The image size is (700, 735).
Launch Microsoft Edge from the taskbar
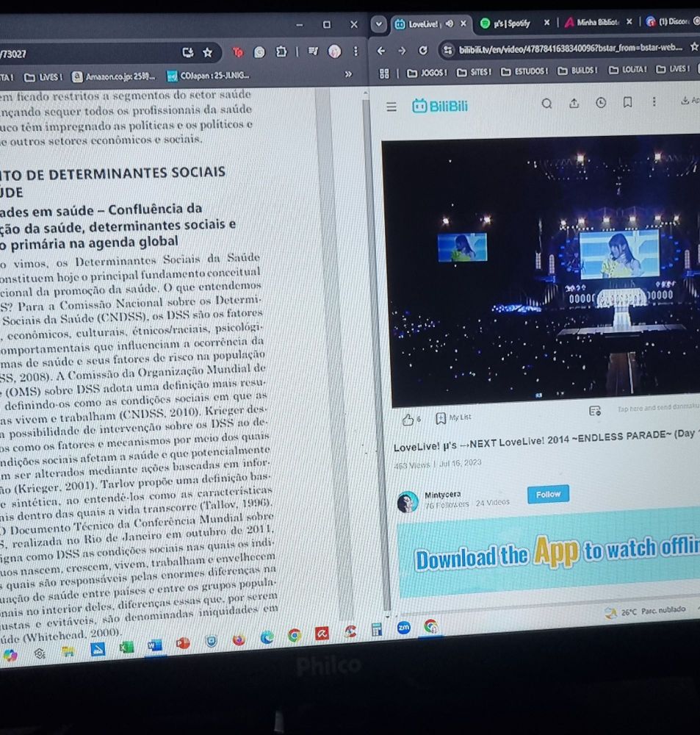point(267,637)
